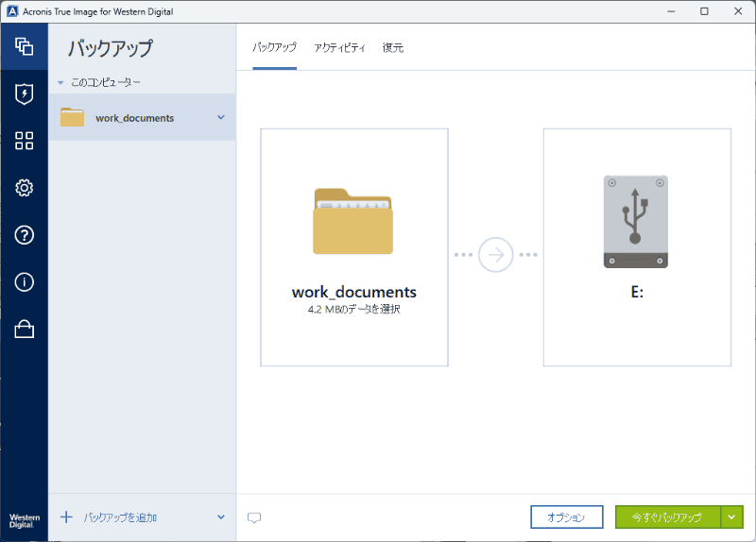Maximize the Acronis True Image window
Viewport: 756px width, 542px height.
point(704,11)
